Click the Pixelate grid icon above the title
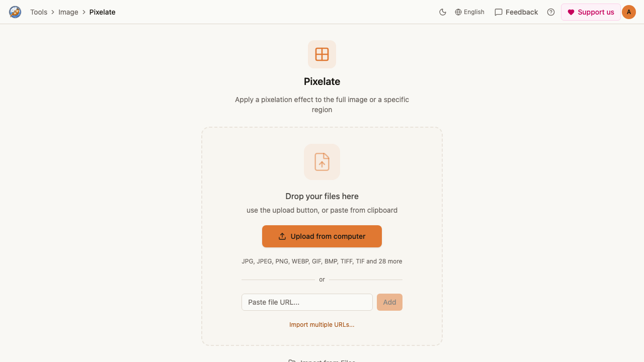Viewport: 644px width, 362px height. click(322, 54)
